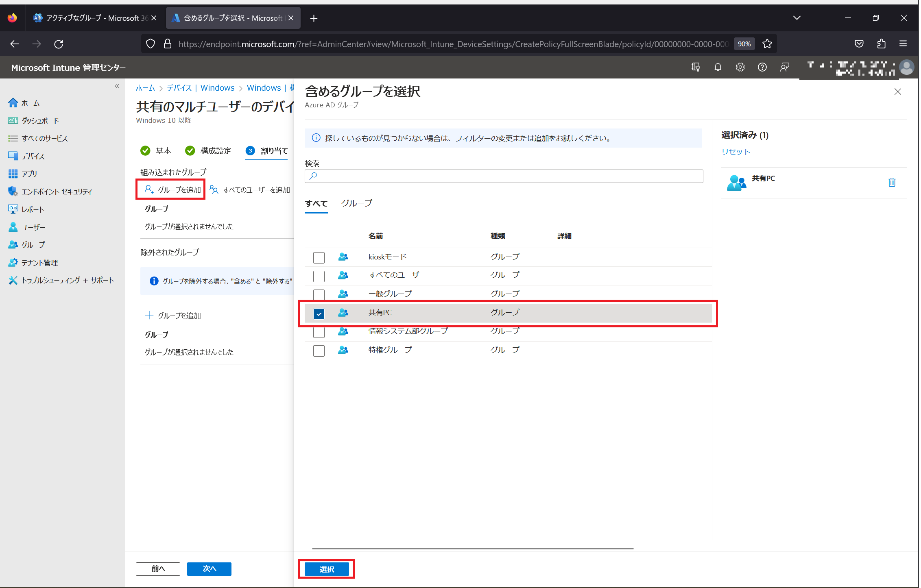
Task: Save page to Pocket
Action: pos(859,44)
